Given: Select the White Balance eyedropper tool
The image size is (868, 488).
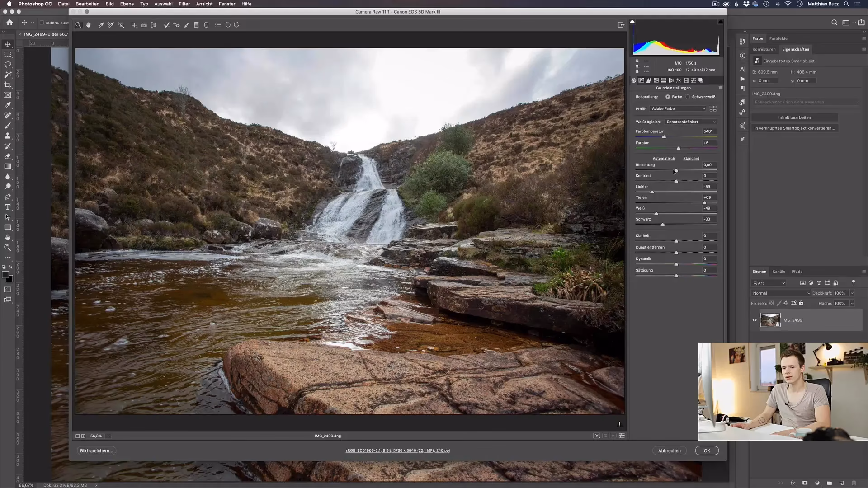Looking at the screenshot, I should point(101,25).
